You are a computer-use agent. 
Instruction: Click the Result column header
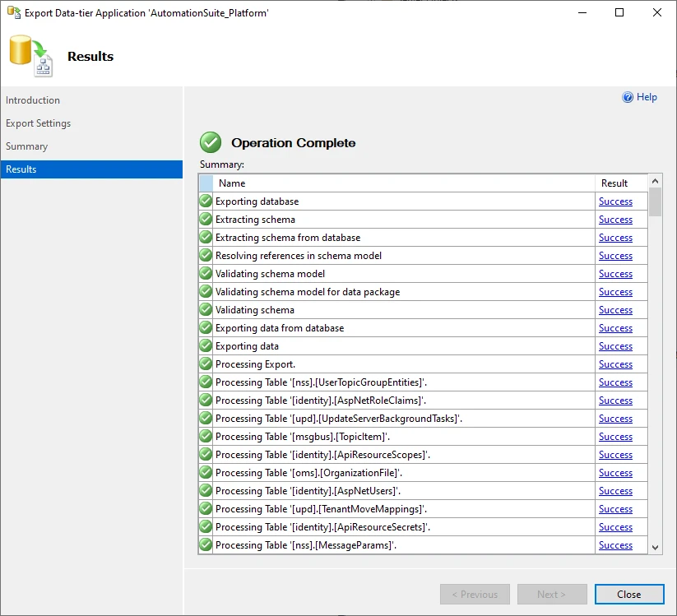(x=621, y=183)
